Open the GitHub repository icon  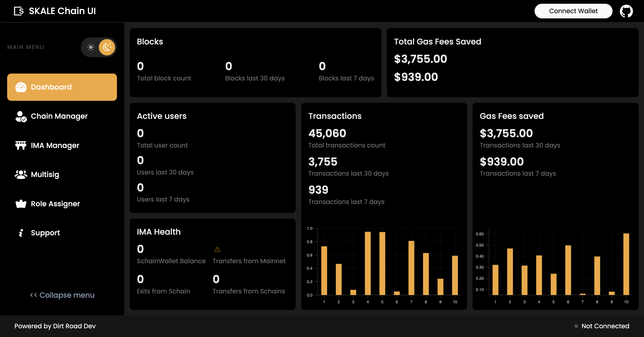pyautogui.click(x=626, y=11)
